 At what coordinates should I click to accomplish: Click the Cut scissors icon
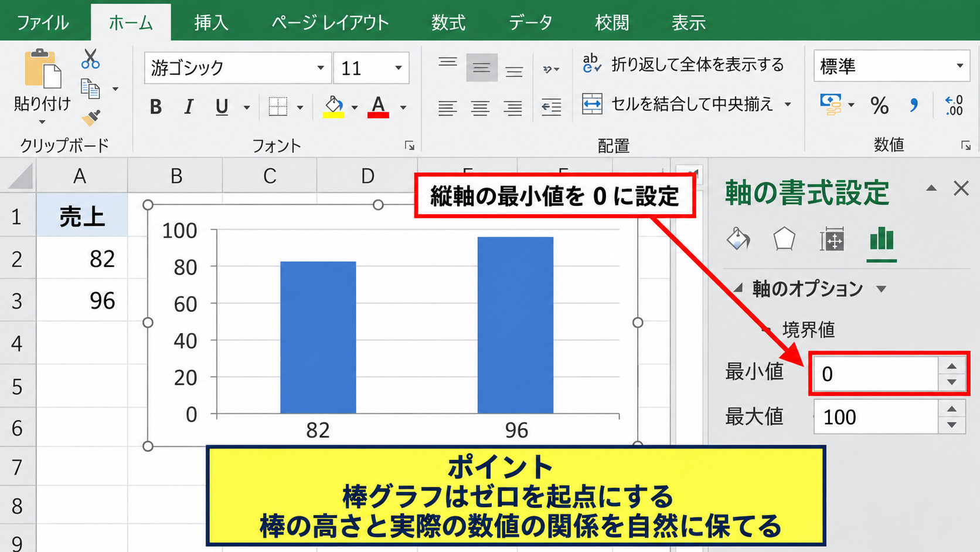[x=90, y=59]
